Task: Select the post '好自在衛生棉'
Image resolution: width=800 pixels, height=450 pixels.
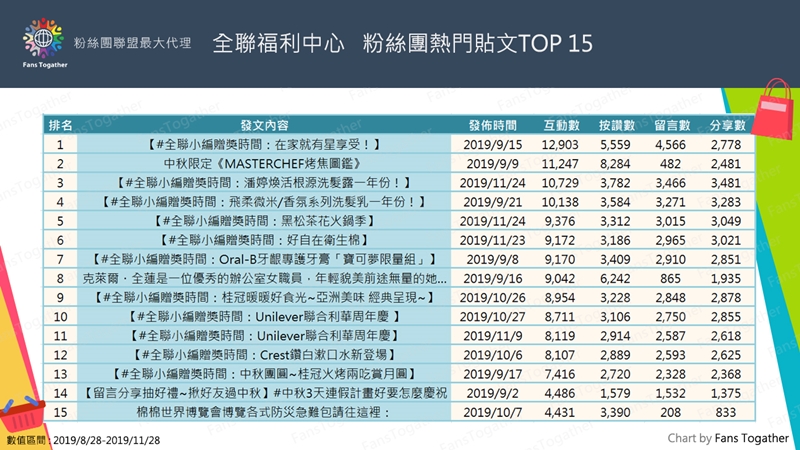Action: point(264,240)
